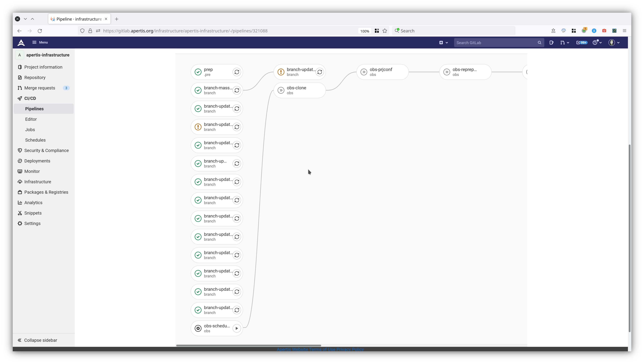
Task: Open the Menu hamburger button
Action: (40, 42)
